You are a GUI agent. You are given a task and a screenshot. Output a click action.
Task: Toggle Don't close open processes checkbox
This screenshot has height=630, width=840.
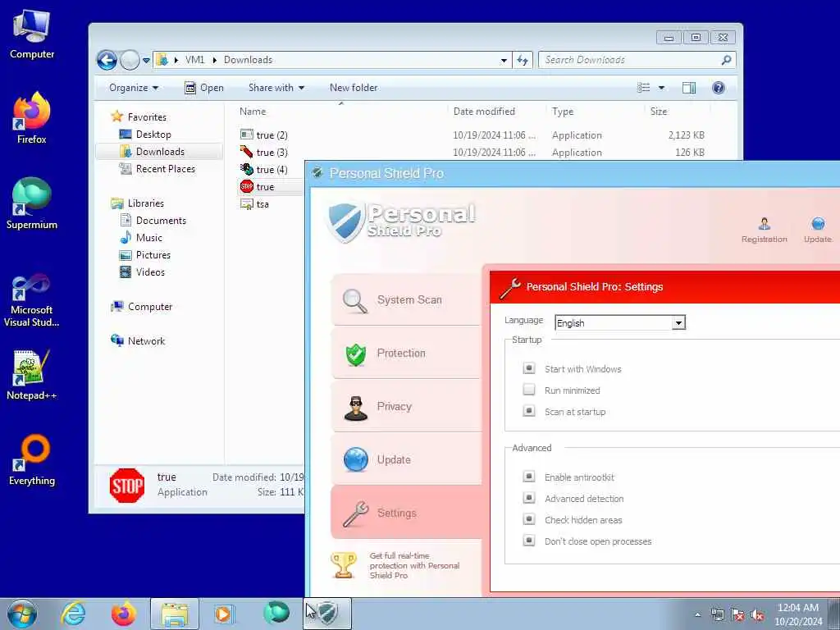[x=529, y=541]
